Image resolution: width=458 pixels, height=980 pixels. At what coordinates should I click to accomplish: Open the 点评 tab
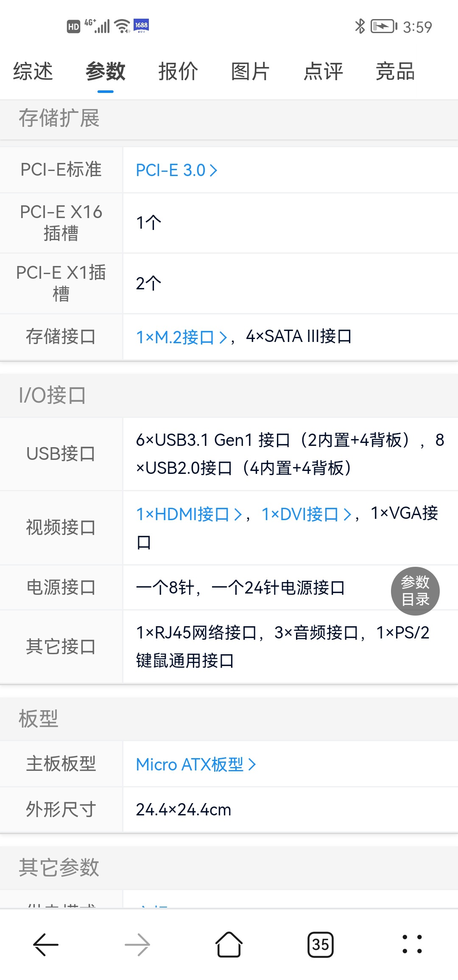323,71
